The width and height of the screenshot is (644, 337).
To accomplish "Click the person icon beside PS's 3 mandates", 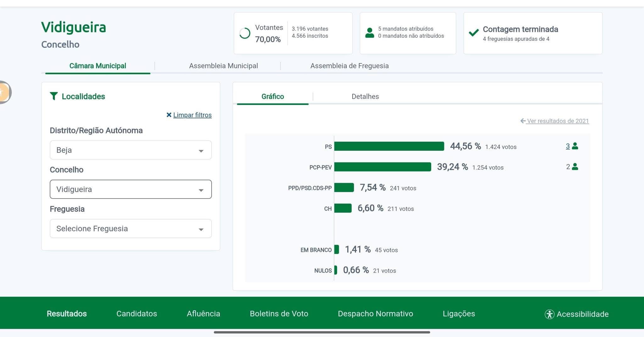I will point(575,146).
